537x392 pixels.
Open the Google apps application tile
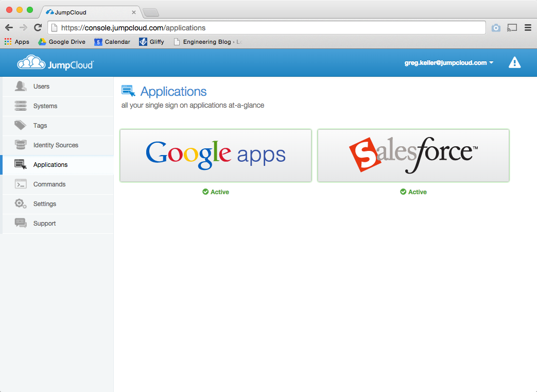point(216,156)
